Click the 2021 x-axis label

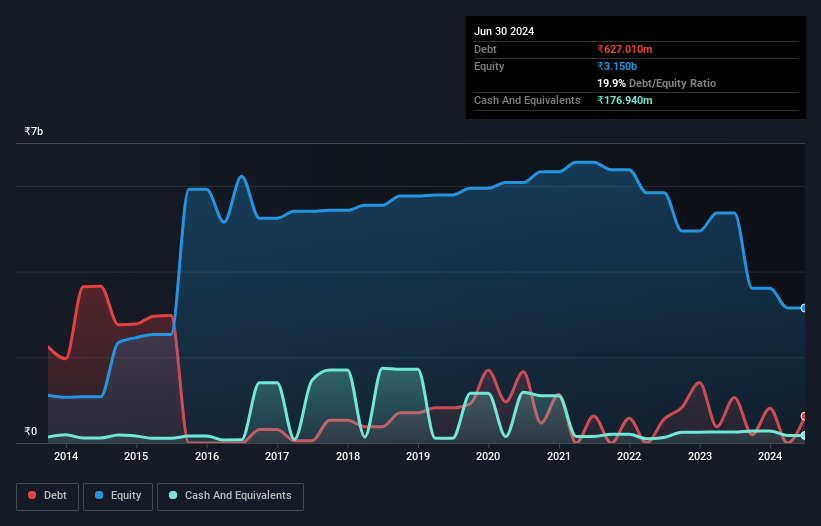pos(559,456)
